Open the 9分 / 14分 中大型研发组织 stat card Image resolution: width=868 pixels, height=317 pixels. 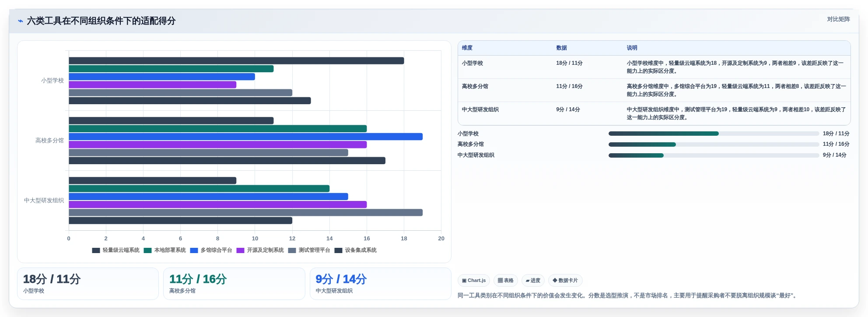point(380,284)
